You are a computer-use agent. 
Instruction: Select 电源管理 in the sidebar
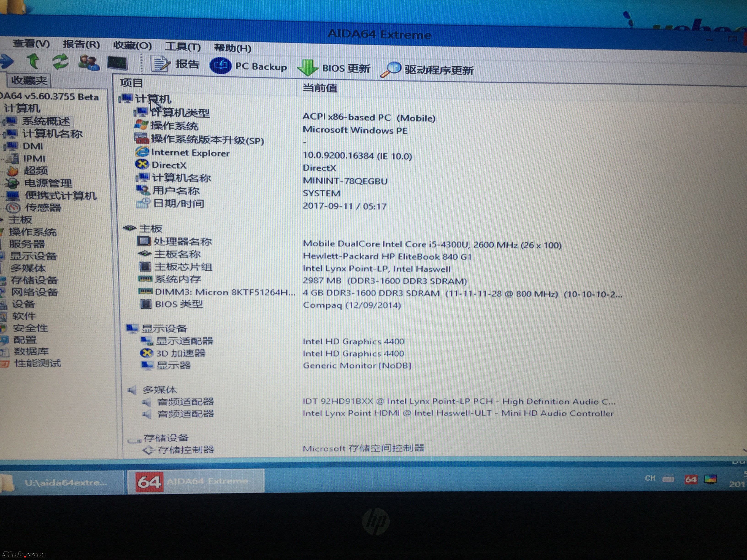point(48,183)
